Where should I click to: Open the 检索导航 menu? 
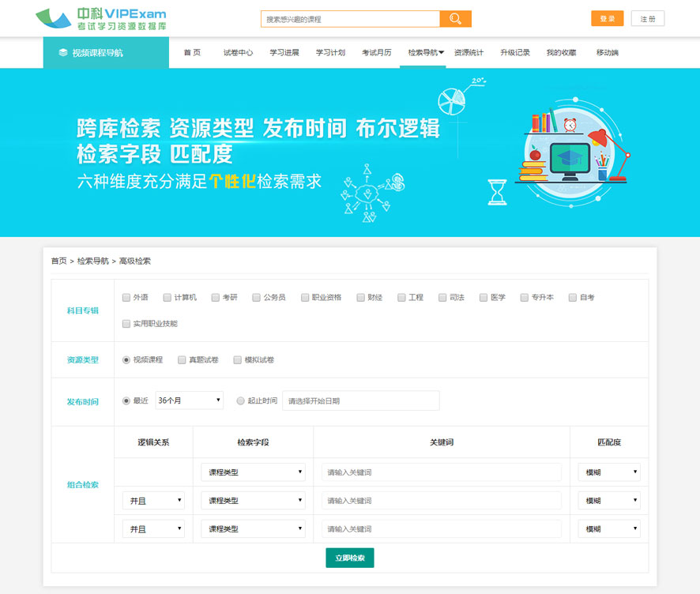click(425, 53)
